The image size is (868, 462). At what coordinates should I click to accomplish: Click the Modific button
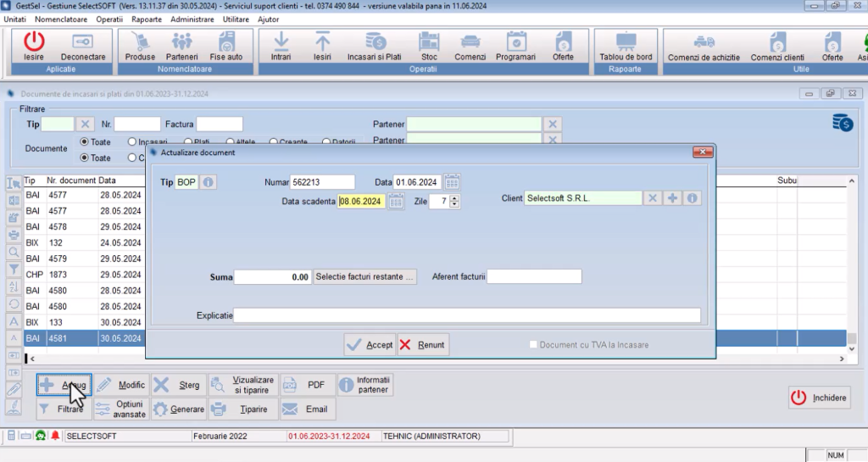(121, 385)
